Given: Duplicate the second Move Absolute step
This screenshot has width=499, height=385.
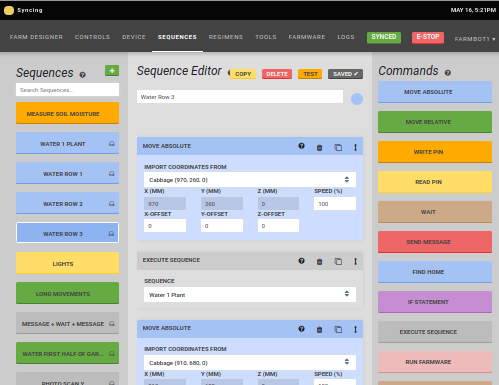Looking at the screenshot, I should [338, 330].
